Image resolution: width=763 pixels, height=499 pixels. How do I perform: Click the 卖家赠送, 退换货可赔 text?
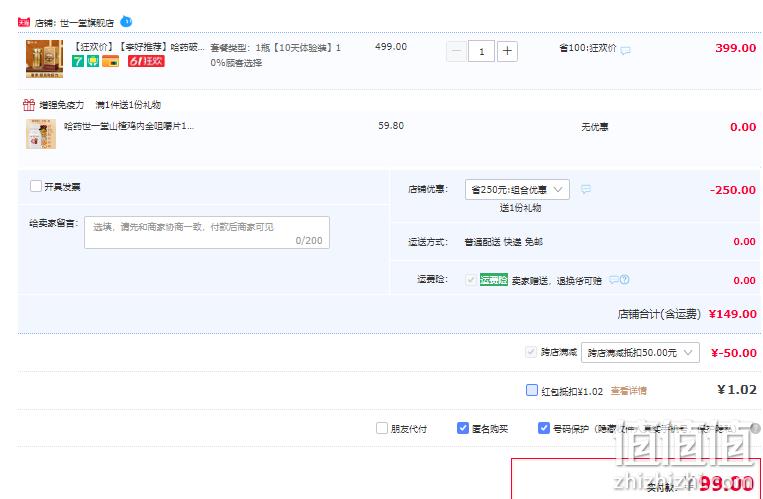(x=557, y=281)
